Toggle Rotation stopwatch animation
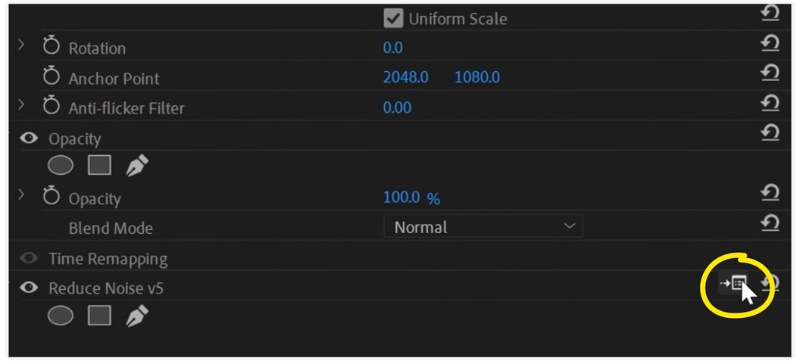The image size is (800, 361). [51, 46]
